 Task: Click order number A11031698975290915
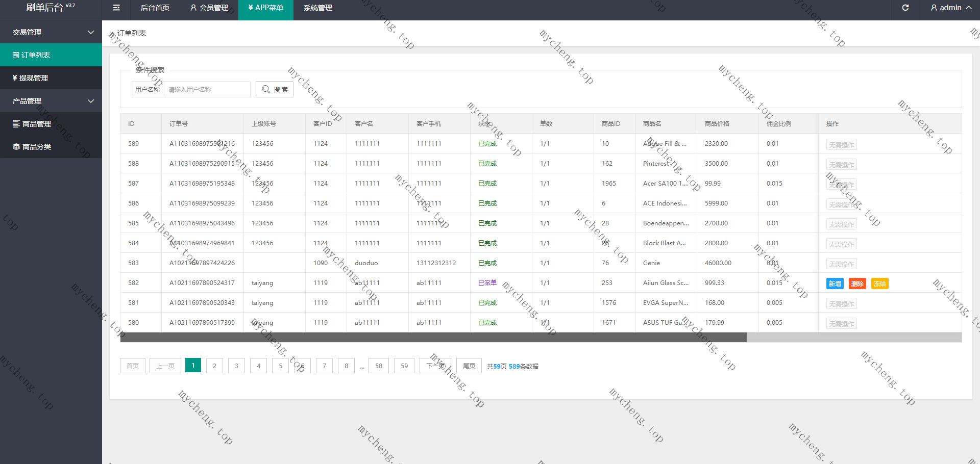point(202,164)
